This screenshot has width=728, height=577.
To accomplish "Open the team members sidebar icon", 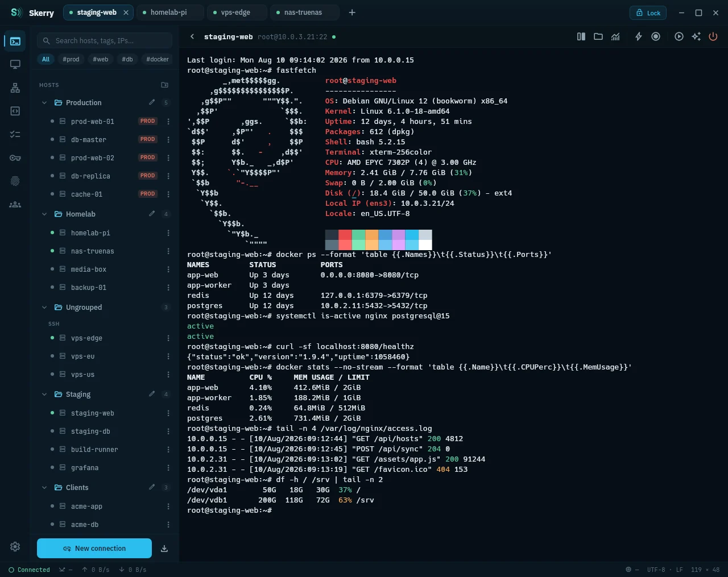I will pyautogui.click(x=15, y=204).
